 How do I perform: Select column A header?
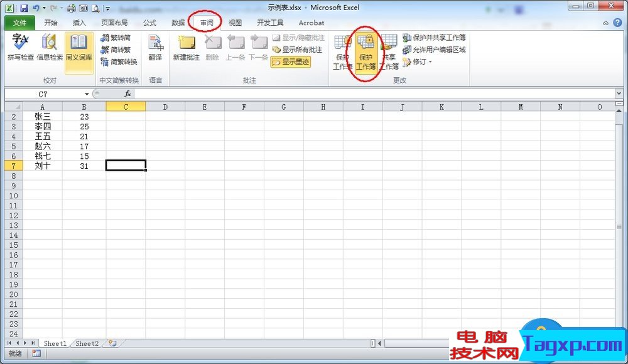pyautogui.click(x=43, y=107)
